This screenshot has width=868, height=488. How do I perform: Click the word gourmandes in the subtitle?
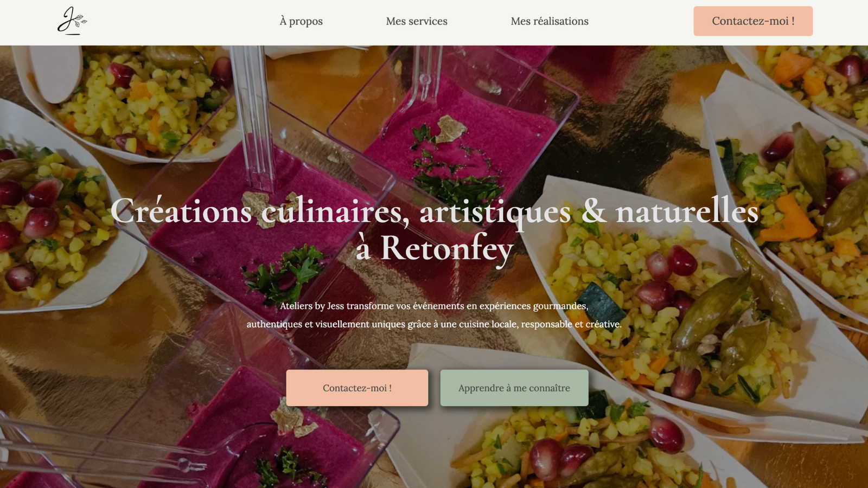pos(560,306)
